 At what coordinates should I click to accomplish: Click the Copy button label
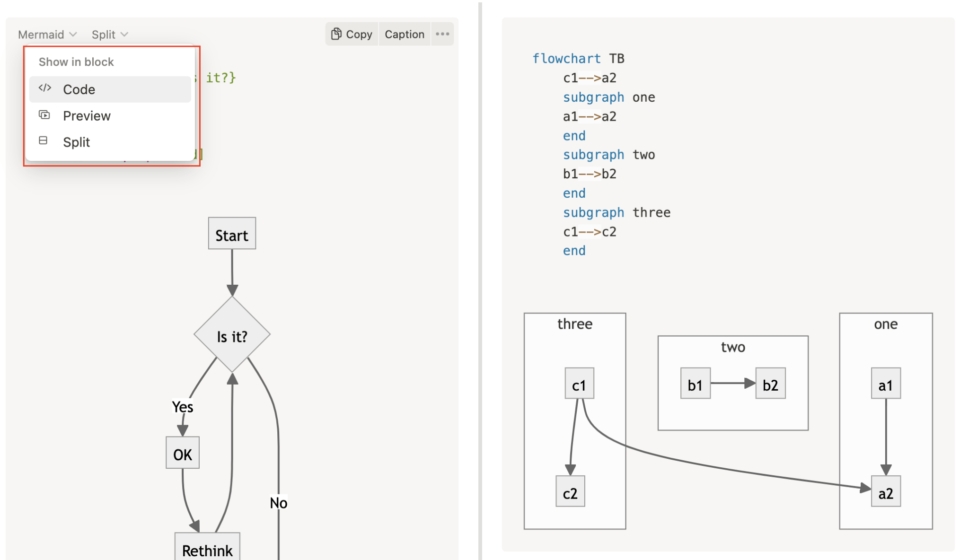pos(359,35)
